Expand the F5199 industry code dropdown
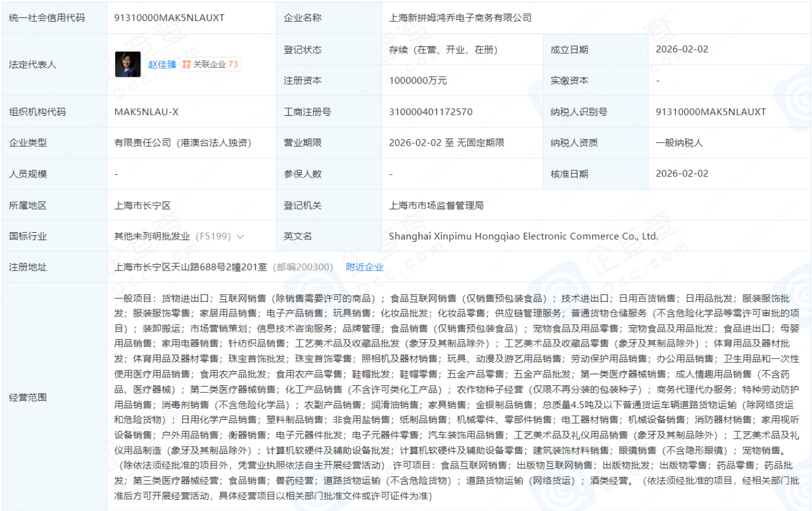This screenshot has width=812, height=511. pos(239,236)
